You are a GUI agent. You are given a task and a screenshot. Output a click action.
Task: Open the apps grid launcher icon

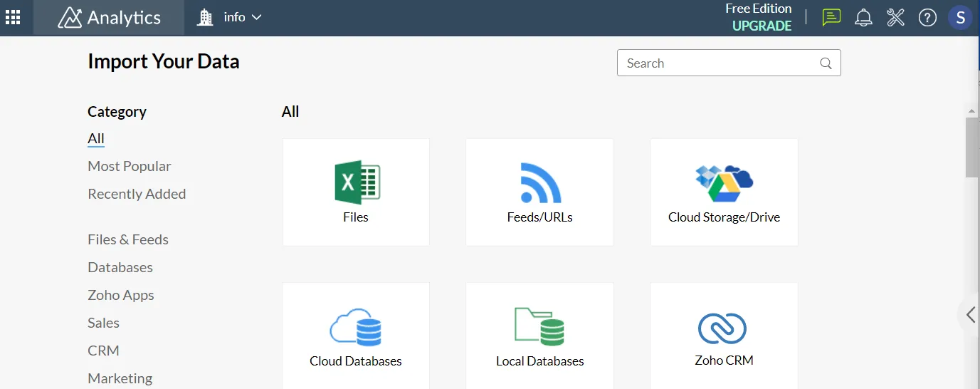pos(13,18)
